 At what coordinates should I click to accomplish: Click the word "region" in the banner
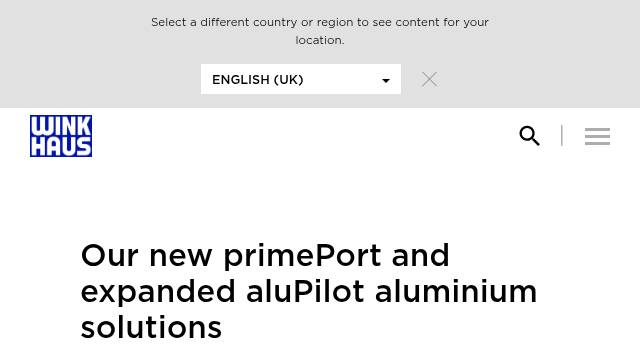[x=335, y=23]
